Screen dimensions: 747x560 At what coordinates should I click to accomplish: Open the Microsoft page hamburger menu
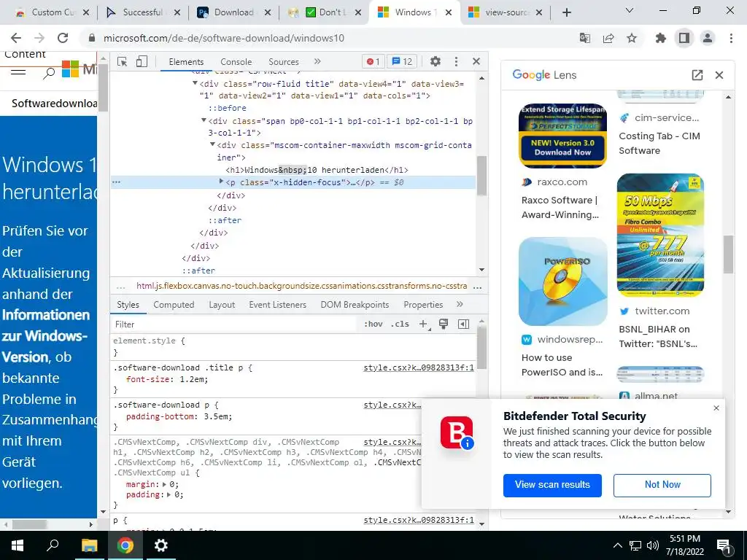(x=18, y=72)
